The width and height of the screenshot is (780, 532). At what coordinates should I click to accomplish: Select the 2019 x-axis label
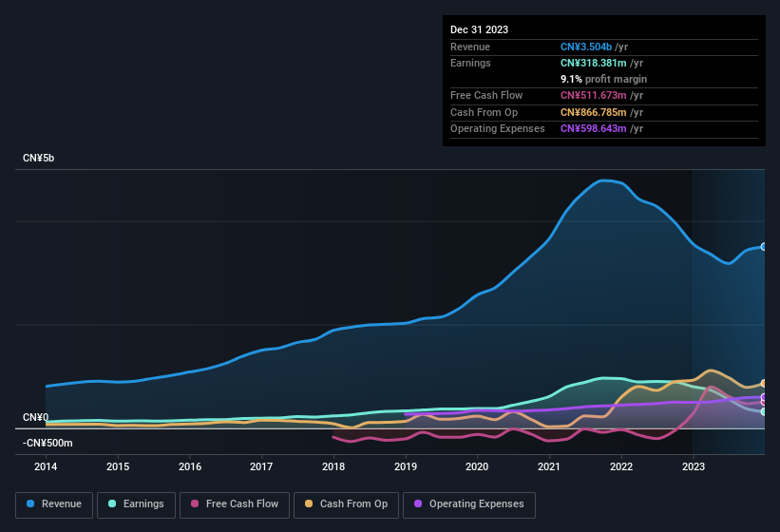point(406,466)
